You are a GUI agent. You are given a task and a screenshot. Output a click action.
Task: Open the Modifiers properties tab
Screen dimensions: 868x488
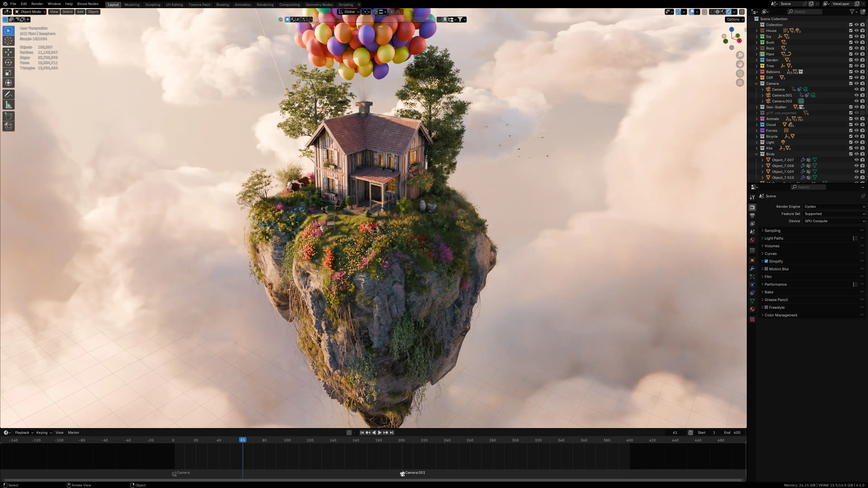[x=752, y=269]
